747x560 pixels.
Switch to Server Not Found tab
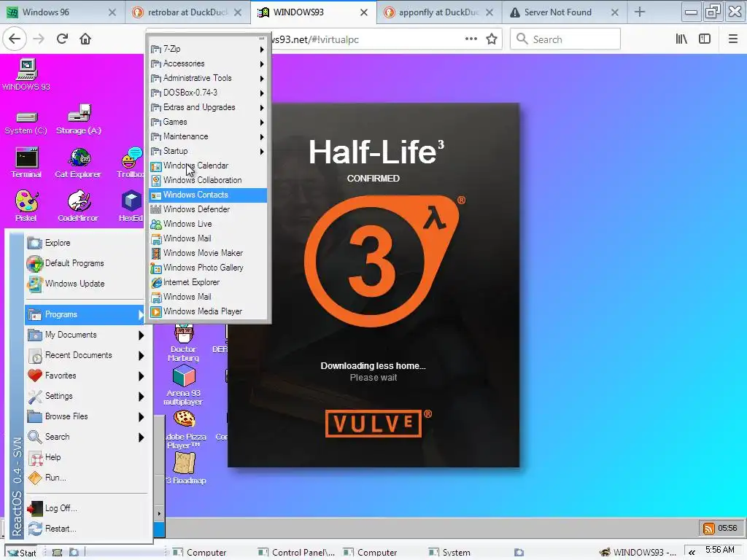(564, 12)
